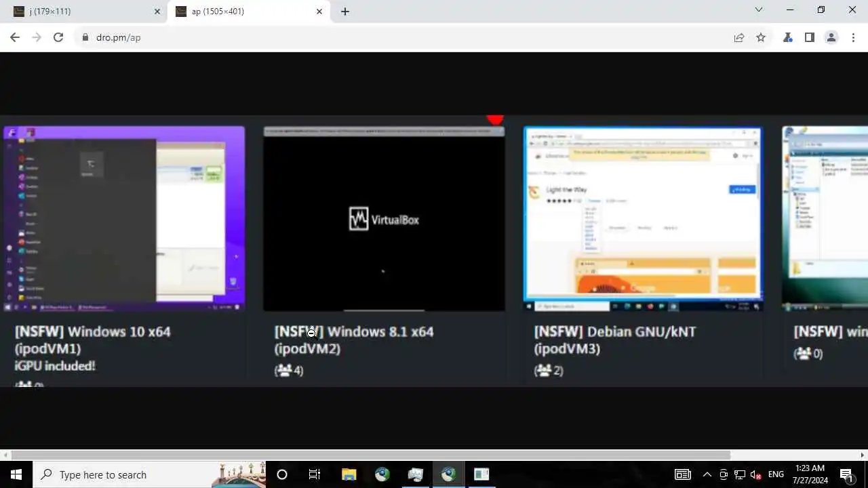This screenshot has height=488, width=868.
Task: Click the user count showing 2
Action: 549,371
